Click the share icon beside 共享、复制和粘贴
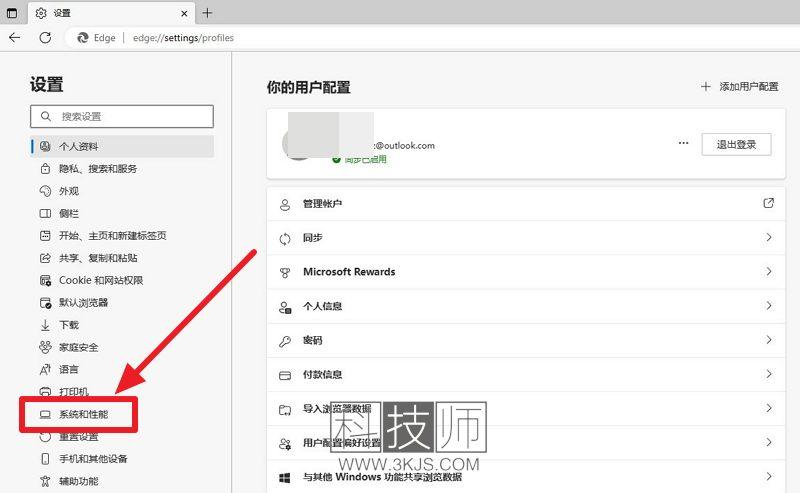The height and width of the screenshot is (493, 800). tap(45, 258)
